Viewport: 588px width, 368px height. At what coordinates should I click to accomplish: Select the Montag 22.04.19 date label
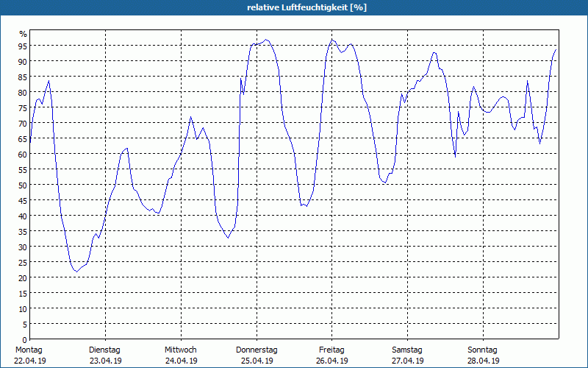29,355
